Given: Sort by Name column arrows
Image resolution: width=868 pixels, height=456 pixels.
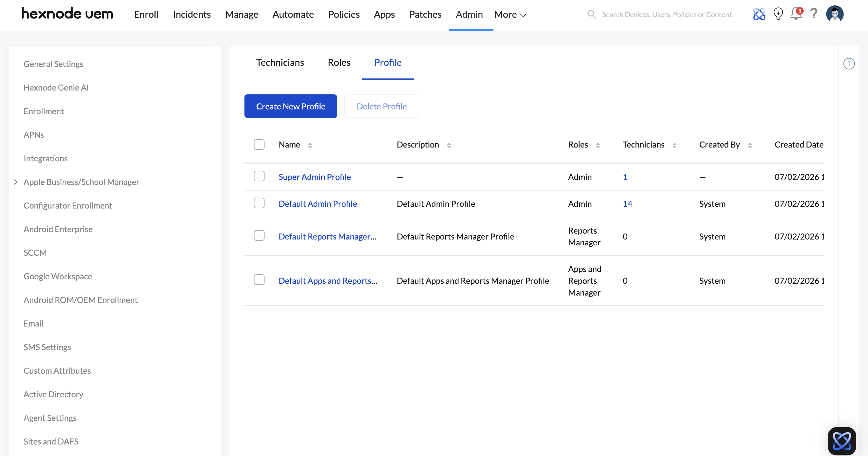Looking at the screenshot, I should point(310,145).
